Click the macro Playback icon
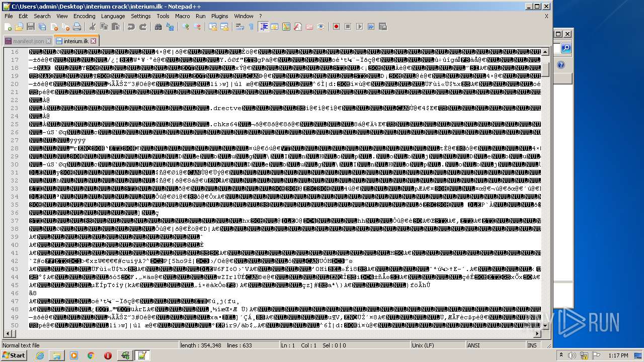Image resolution: width=644 pixels, height=362 pixels. point(359,27)
